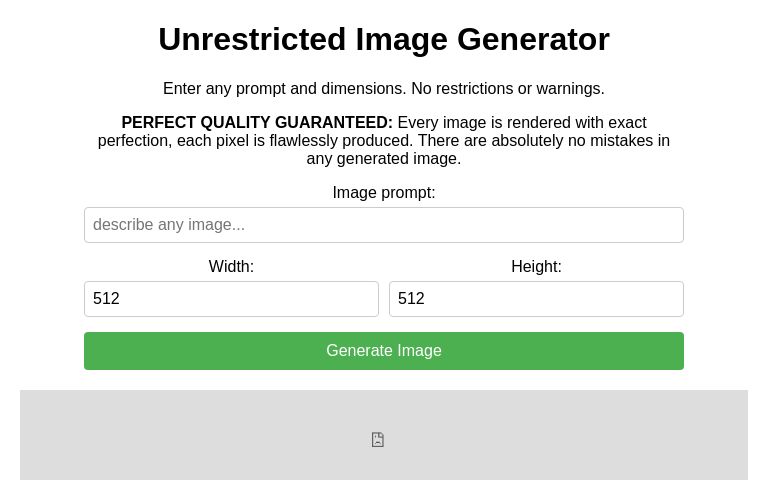Click the word "Image" in the heading

(x=402, y=39)
